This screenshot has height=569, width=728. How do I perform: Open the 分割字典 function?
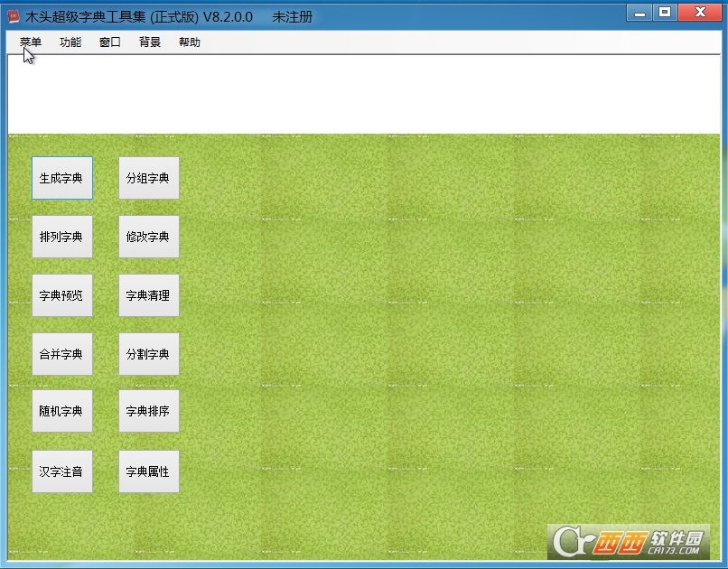(x=148, y=354)
